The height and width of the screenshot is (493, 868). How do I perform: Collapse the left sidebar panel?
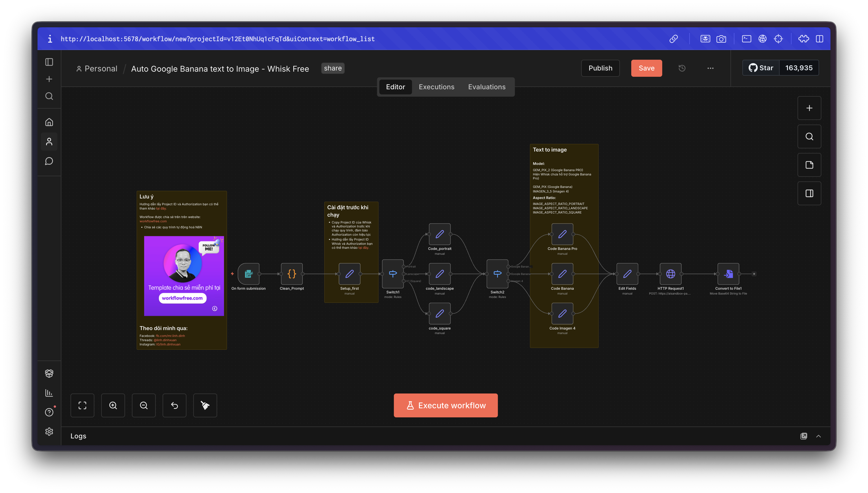pos(49,62)
